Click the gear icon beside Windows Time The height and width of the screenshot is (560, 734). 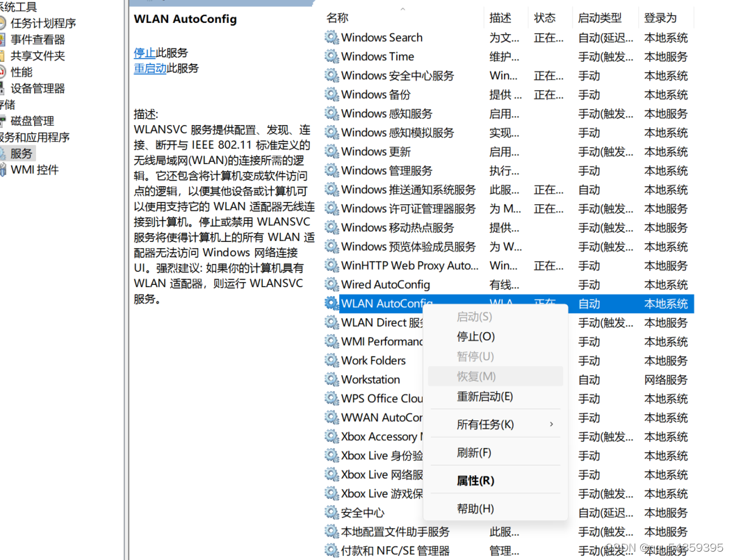click(x=332, y=56)
